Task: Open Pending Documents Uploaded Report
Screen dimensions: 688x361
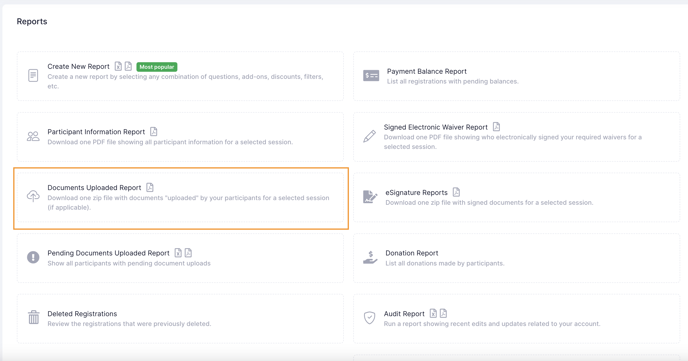Action: pyautogui.click(x=108, y=253)
